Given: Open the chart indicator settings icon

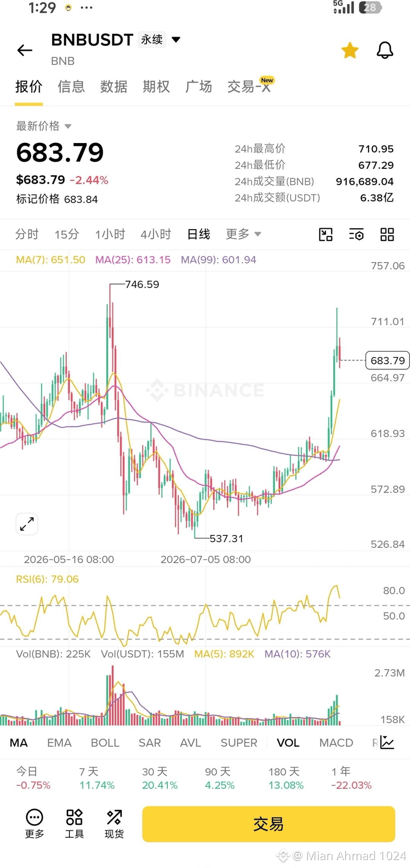Looking at the screenshot, I should pyautogui.click(x=356, y=234).
